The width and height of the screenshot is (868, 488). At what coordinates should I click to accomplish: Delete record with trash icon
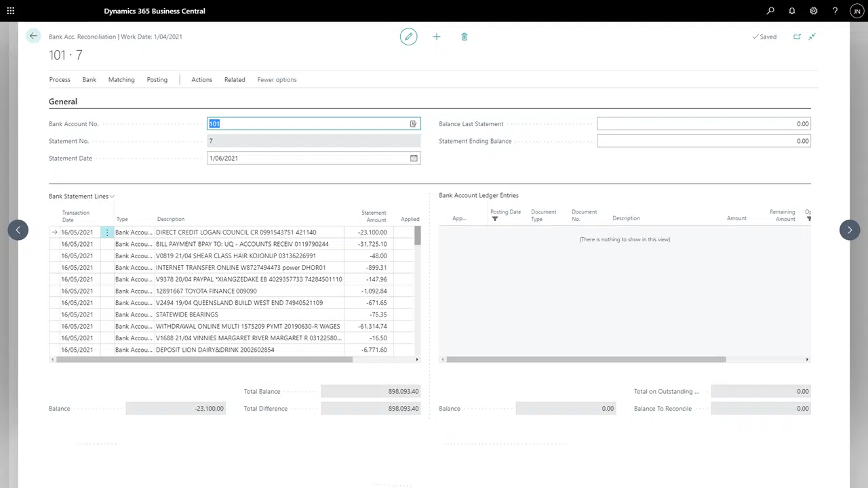point(465,37)
